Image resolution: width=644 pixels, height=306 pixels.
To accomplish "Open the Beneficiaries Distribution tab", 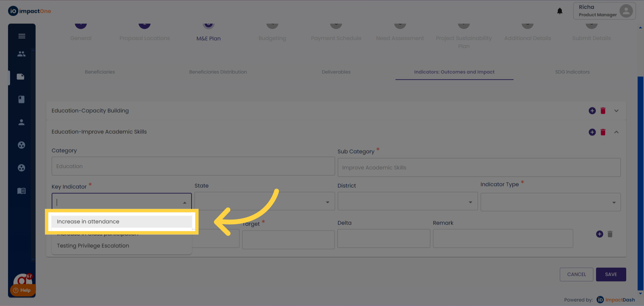I will point(218,72).
